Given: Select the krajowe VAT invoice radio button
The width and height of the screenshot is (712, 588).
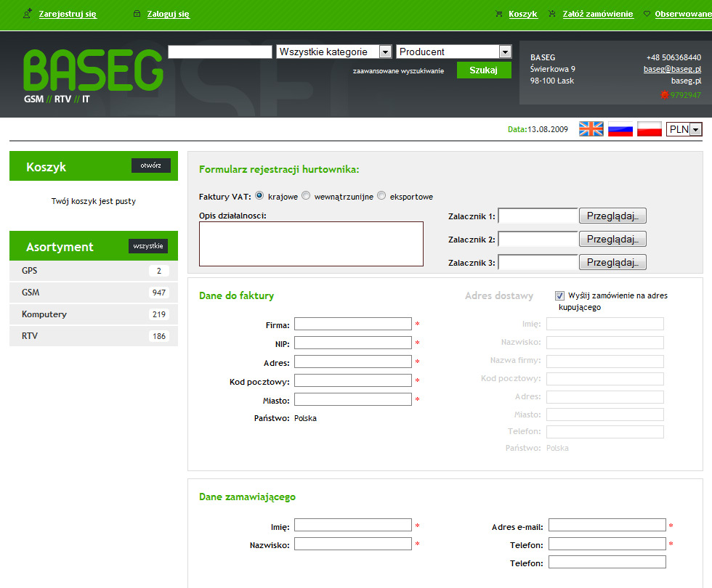Looking at the screenshot, I should 259,195.
